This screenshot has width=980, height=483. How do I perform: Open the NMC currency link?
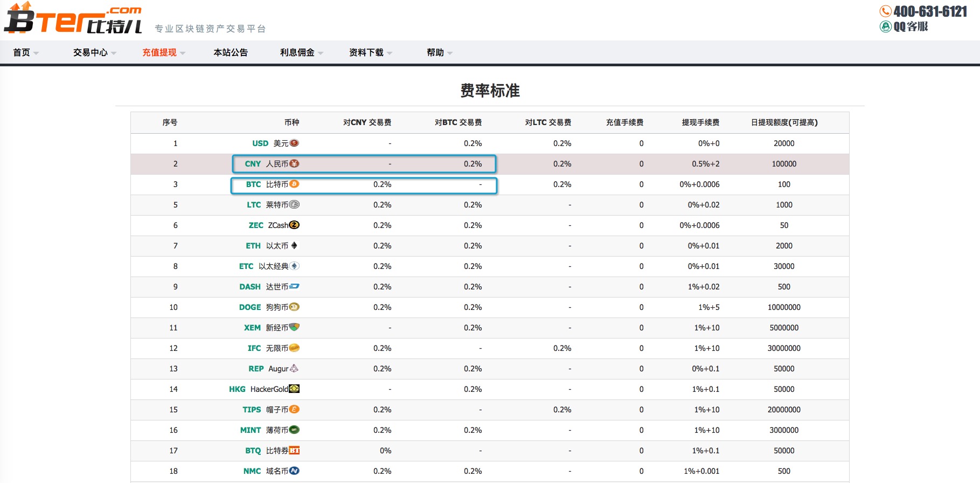pyautogui.click(x=252, y=471)
